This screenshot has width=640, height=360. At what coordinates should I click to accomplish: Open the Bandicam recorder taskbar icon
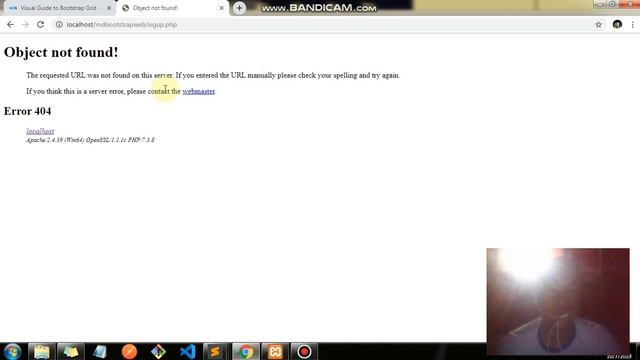point(304,351)
